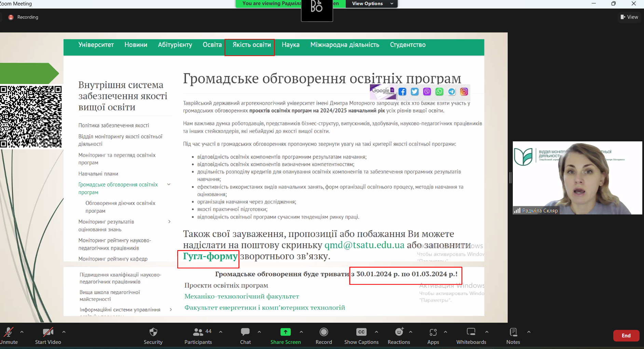
Task: Open the Освіта menu item
Action: (x=212, y=45)
